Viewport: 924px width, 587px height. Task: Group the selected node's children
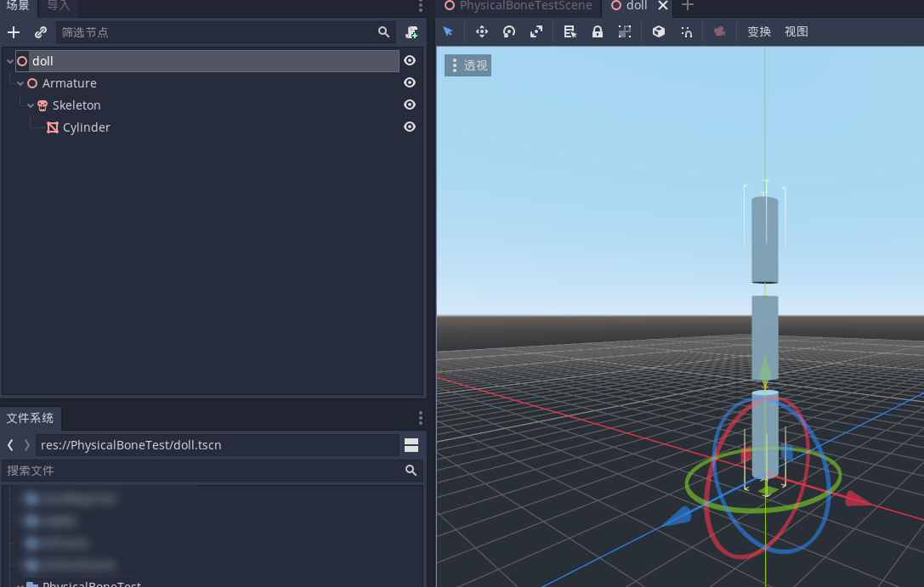click(625, 31)
